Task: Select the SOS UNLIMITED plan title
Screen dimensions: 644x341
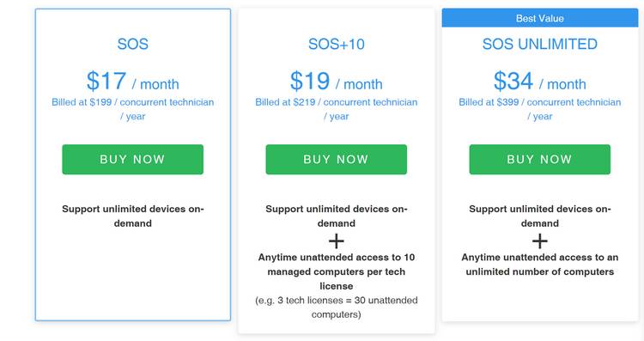Action: (x=540, y=44)
